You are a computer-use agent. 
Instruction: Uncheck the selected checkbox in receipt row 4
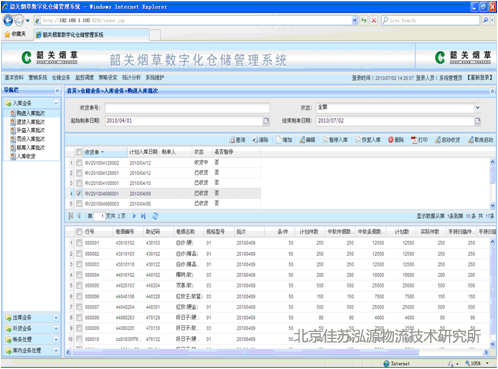[79, 193]
